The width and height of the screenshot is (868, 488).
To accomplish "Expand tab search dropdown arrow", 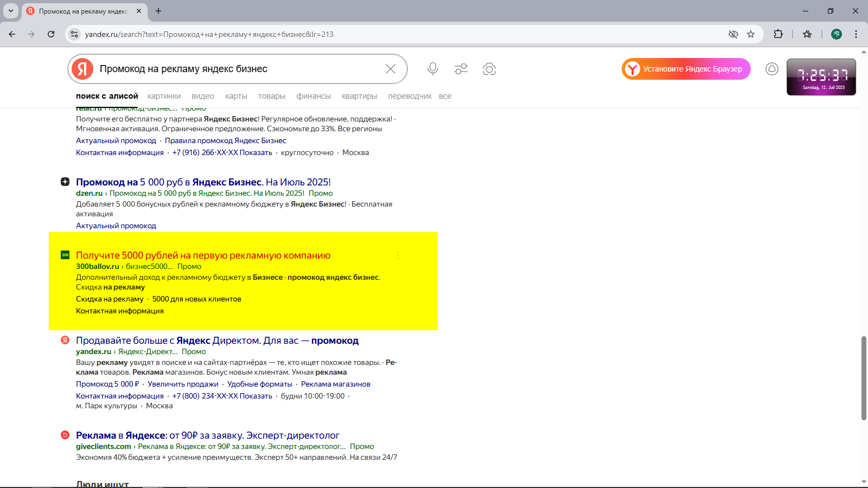I will [x=11, y=11].
